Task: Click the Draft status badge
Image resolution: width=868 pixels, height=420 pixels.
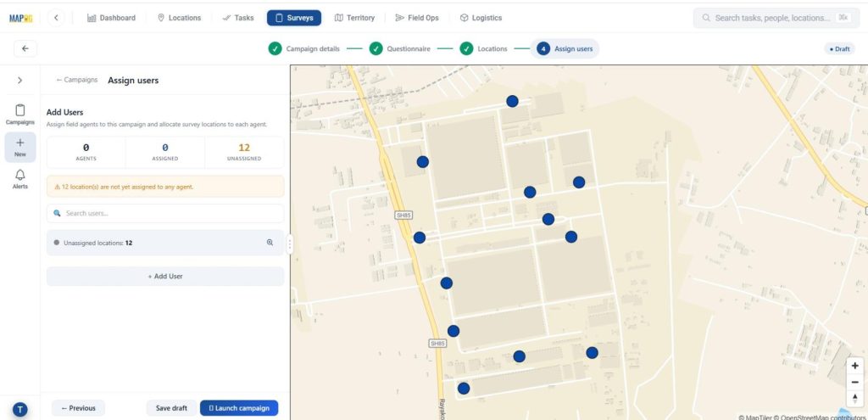Action: tap(839, 48)
